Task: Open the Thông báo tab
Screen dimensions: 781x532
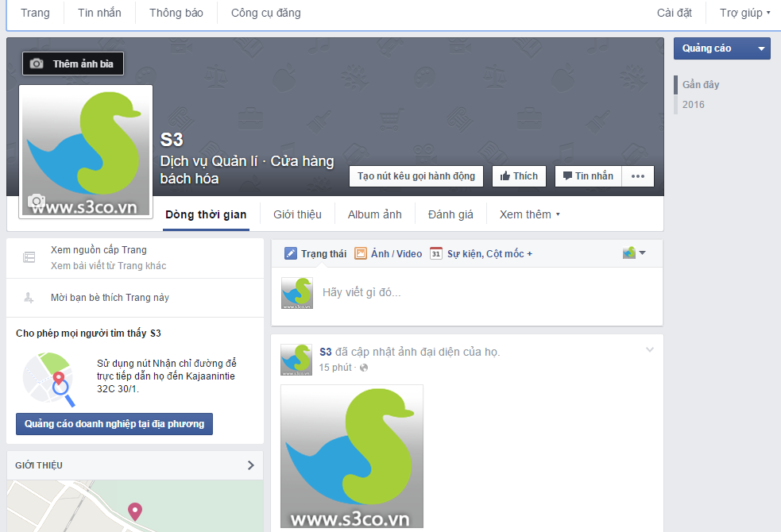Action: pyautogui.click(x=176, y=13)
